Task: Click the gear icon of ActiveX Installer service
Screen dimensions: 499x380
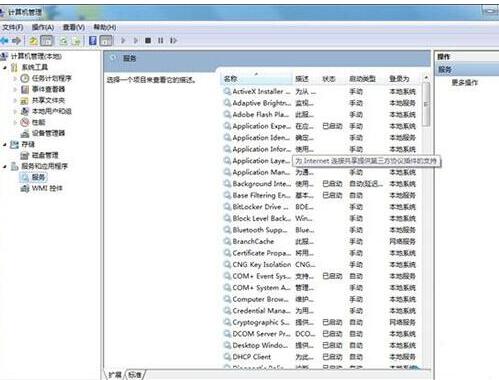Action: pos(227,91)
